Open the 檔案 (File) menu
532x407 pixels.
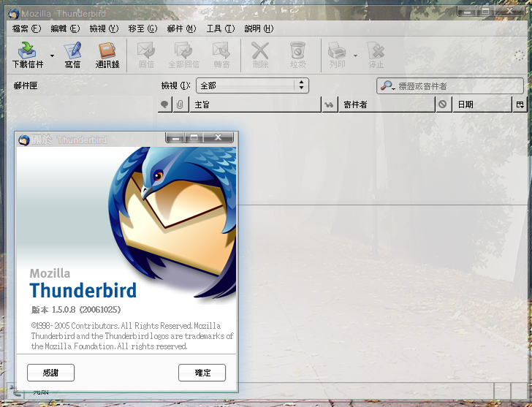click(26, 28)
